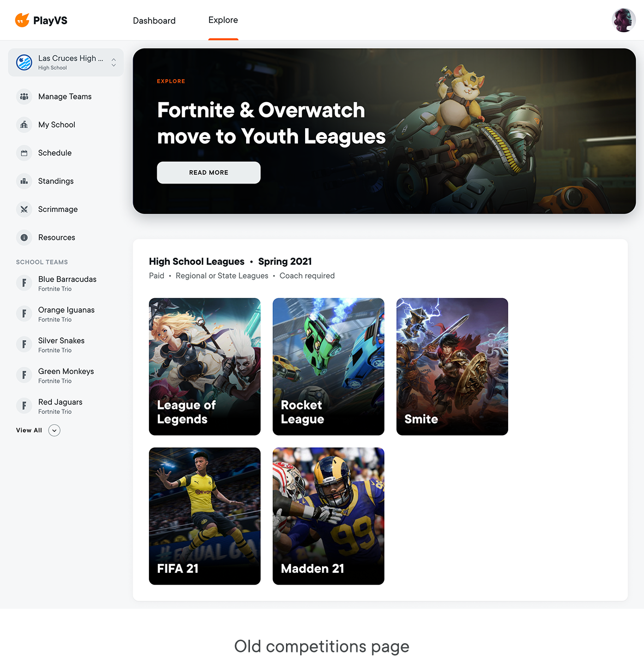Switch to the Dashboard tab

tap(154, 21)
